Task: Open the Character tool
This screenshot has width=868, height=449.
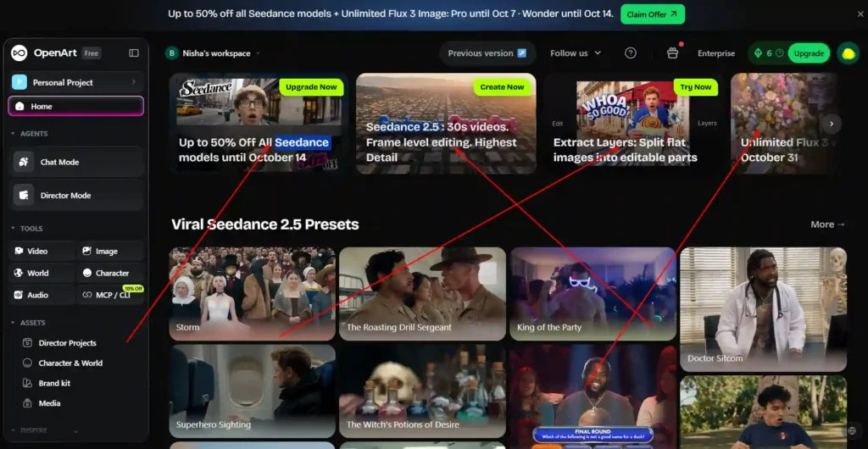Action: coord(111,273)
